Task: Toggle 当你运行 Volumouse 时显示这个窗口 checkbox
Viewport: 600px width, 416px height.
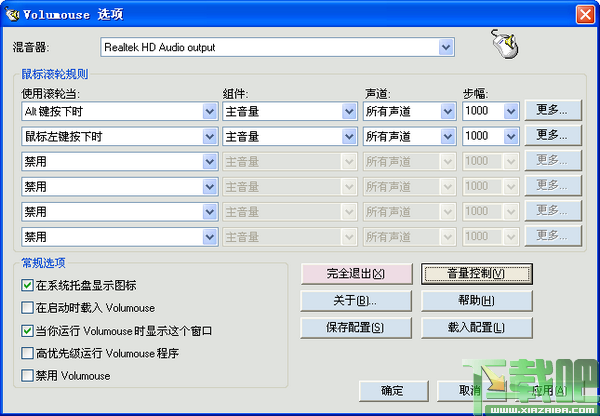Action: pos(27,331)
